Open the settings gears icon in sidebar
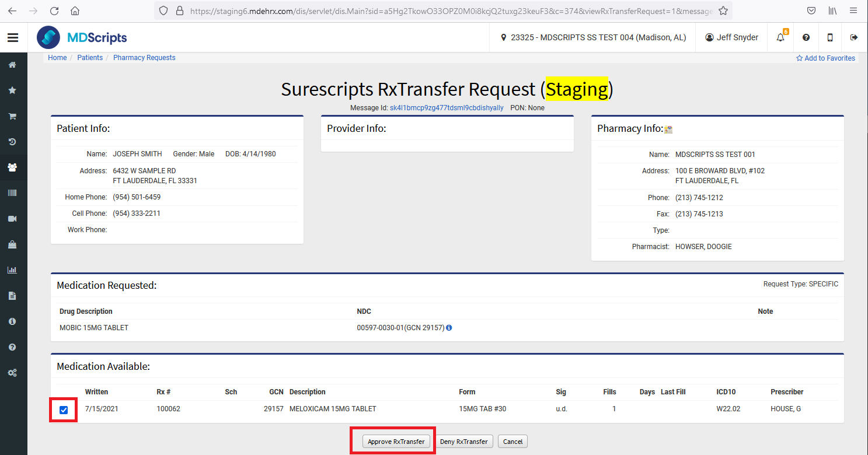This screenshot has height=455, width=868. coord(12,373)
